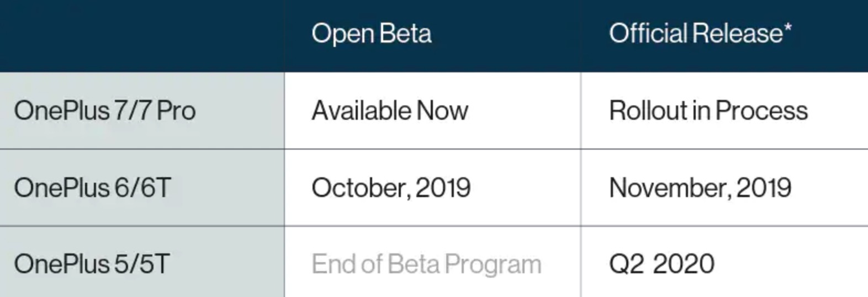Click the word "October" in the table
Viewport: 868px width, 297px height.
(360, 188)
